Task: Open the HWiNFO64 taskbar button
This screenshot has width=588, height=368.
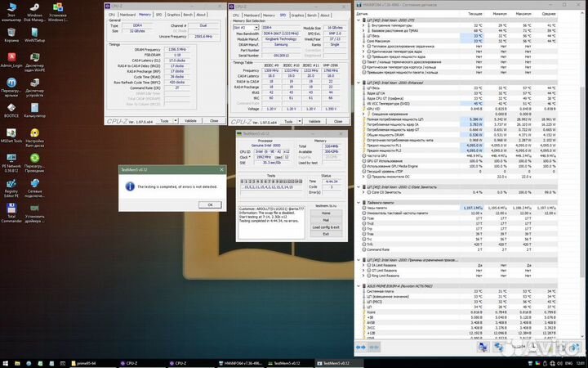Action: point(242,363)
